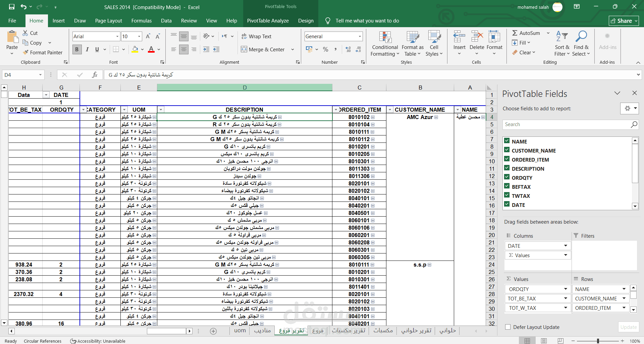Click the Undo arrow icon
The height and width of the screenshot is (344, 644).
click(23, 7)
